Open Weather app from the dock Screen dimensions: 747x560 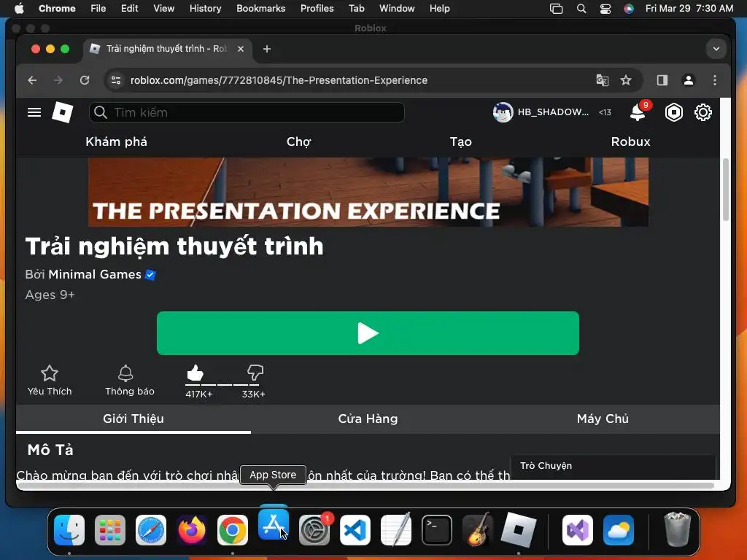coord(619,530)
